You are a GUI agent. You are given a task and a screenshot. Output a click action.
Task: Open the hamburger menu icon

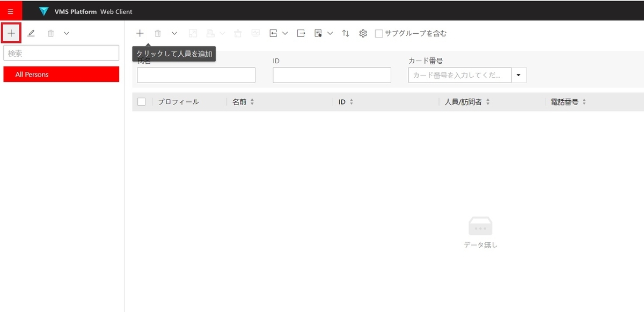(11, 11)
